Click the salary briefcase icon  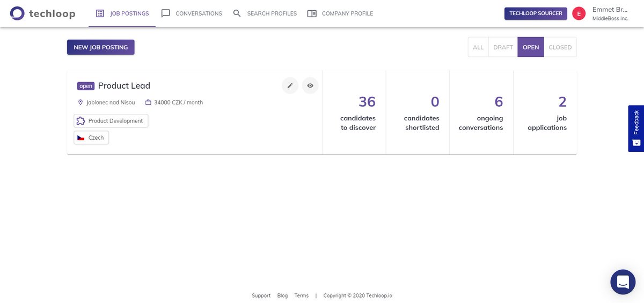[x=148, y=102]
